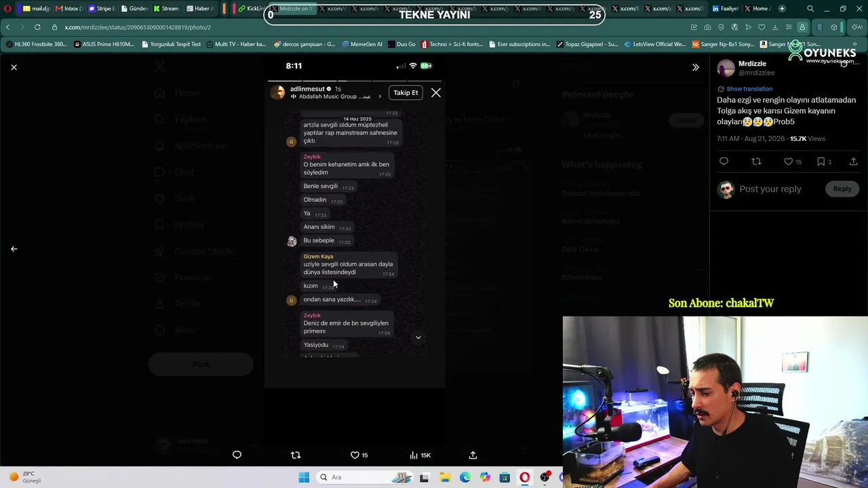Open dercos şampuan bookmark
The image size is (868, 488).
click(304, 44)
